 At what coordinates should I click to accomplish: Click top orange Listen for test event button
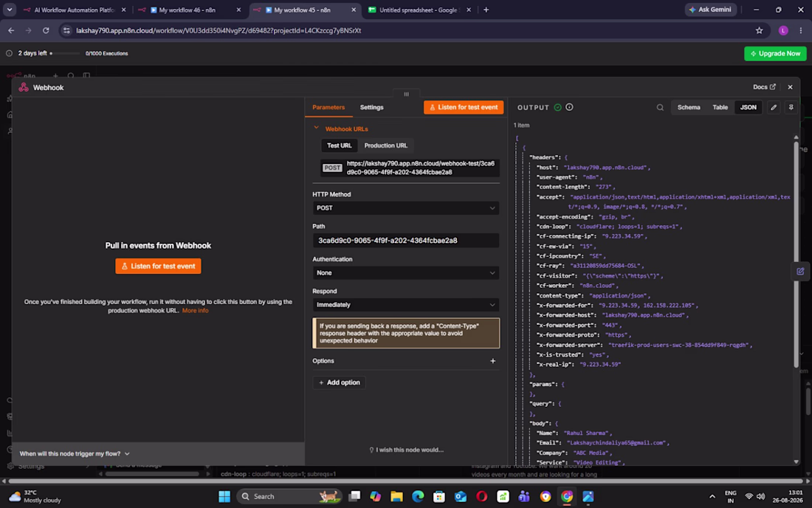pyautogui.click(x=464, y=107)
